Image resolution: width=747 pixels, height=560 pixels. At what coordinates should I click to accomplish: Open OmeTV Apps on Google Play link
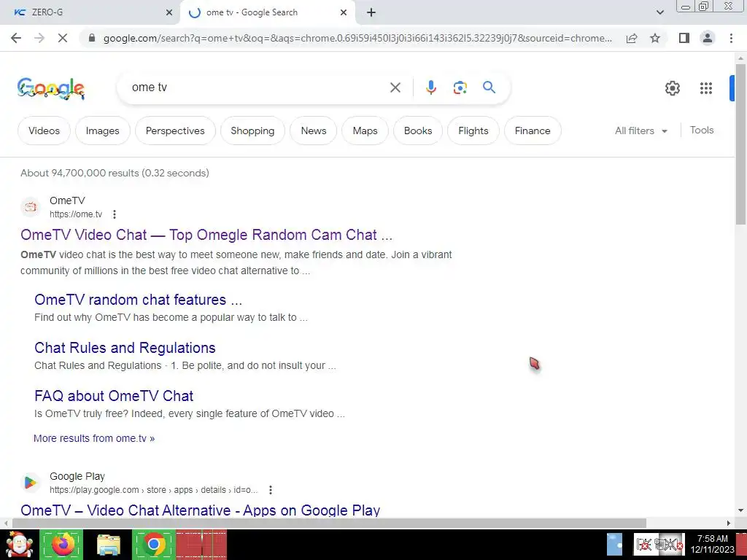click(200, 510)
